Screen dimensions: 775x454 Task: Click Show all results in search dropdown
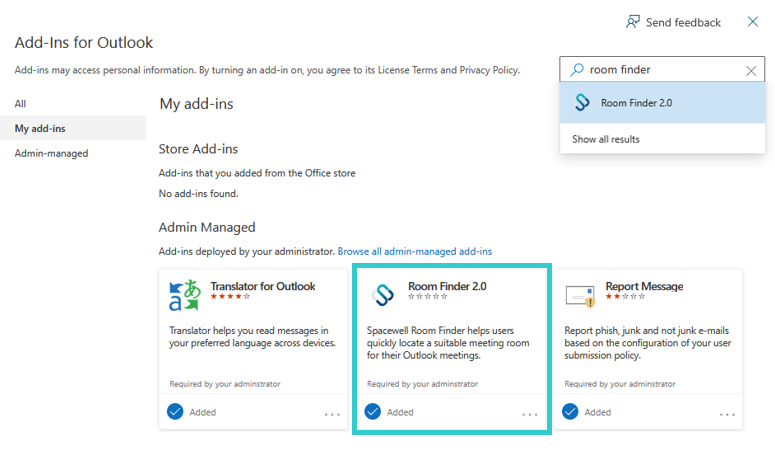[x=606, y=139]
